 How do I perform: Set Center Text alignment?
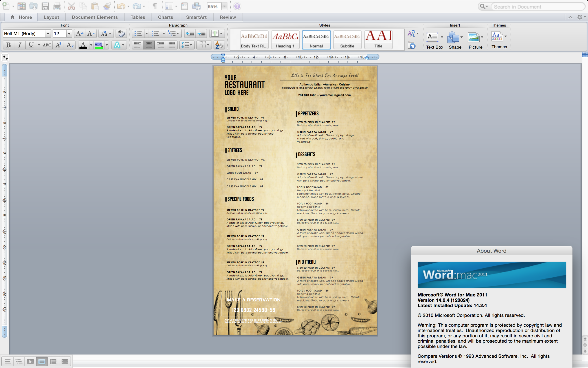pos(149,45)
